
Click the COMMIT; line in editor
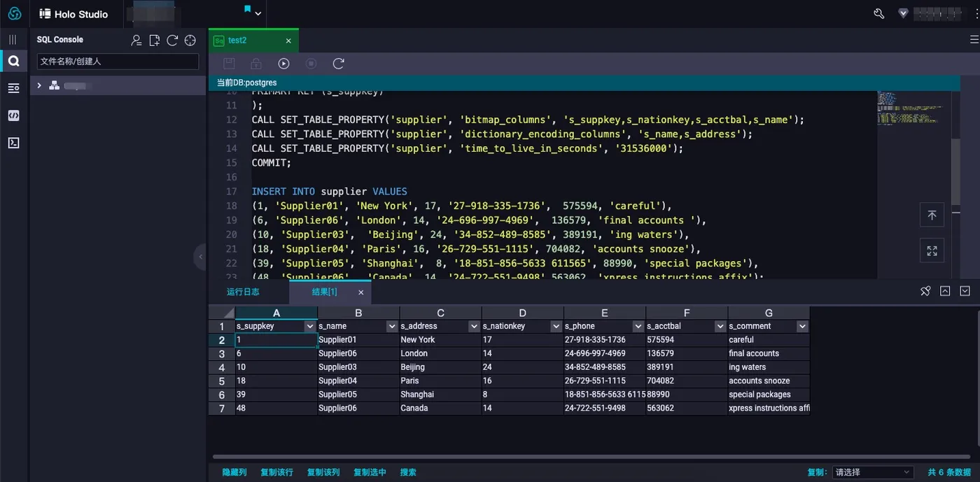[x=272, y=162]
